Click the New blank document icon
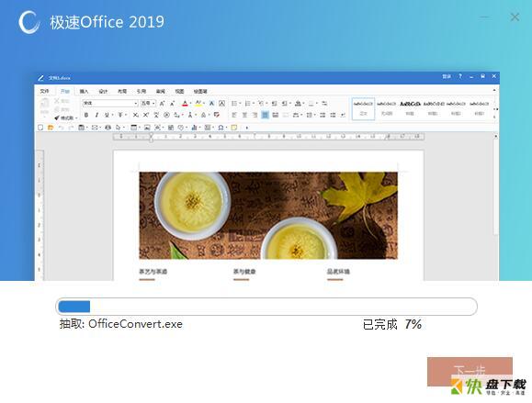The height and width of the screenshot is (403, 532). [40, 128]
